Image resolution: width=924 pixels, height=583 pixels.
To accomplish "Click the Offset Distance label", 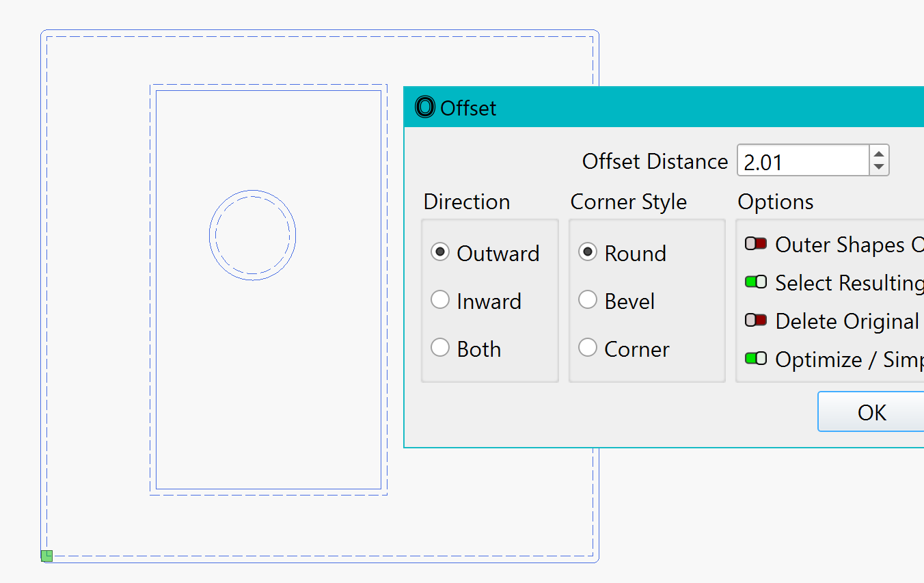I will [x=655, y=162].
